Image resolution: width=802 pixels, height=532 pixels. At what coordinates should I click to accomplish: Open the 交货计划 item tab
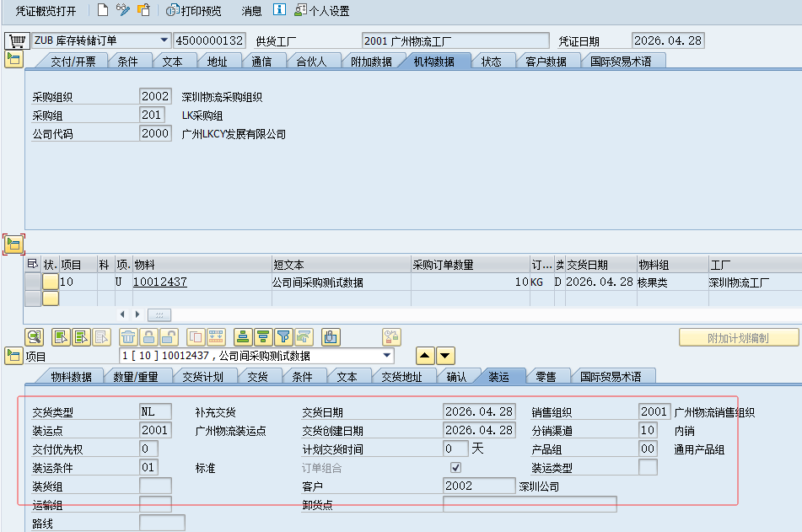coord(202,377)
